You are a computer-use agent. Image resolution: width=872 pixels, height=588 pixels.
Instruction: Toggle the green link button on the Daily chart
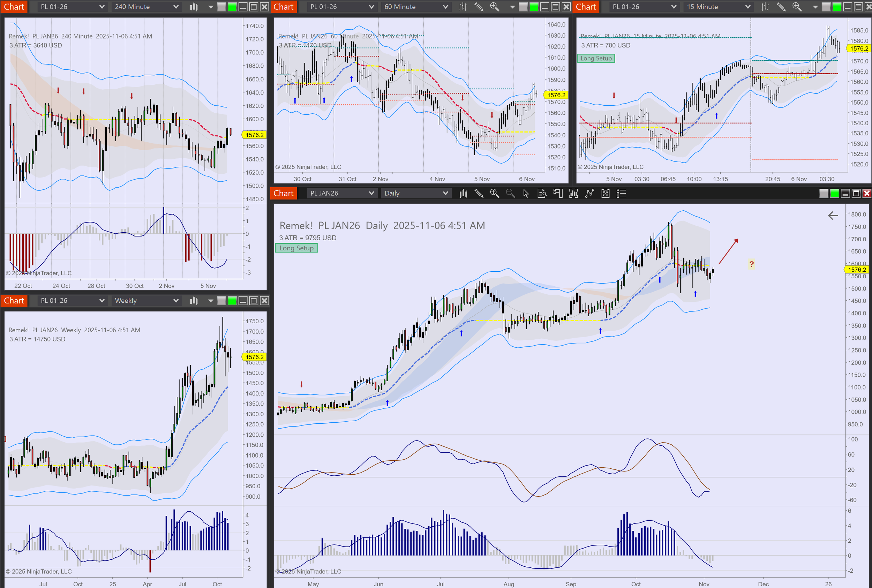tap(834, 194)
